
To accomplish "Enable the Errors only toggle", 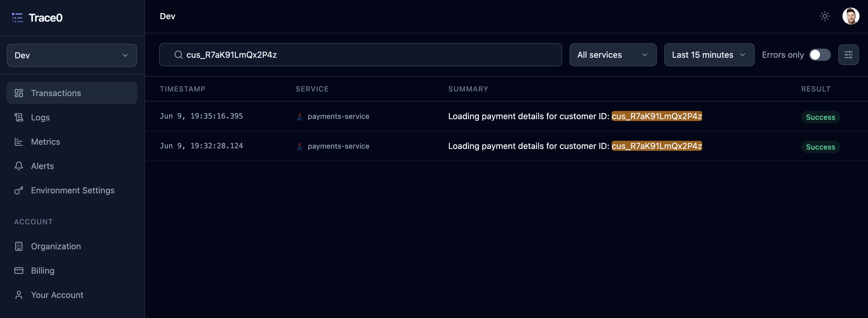I will (x=820, y=55).
